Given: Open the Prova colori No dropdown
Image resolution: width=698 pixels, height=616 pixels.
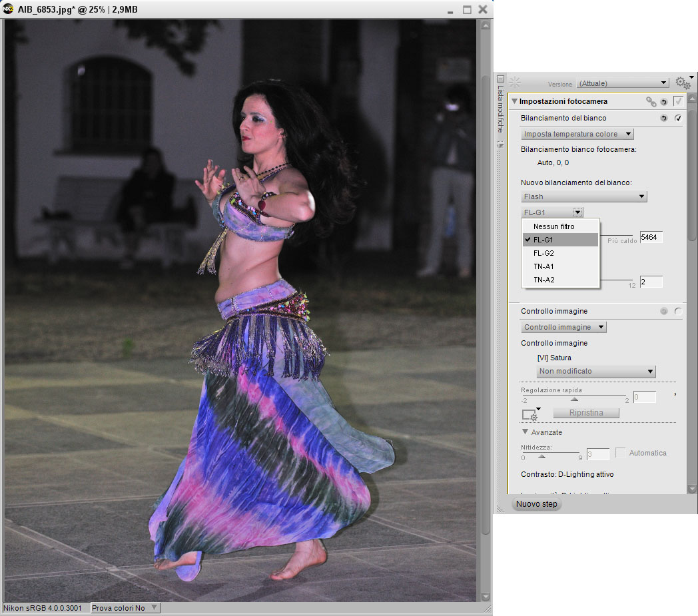Looking at the screenshot, I should [x=125, y=608].
